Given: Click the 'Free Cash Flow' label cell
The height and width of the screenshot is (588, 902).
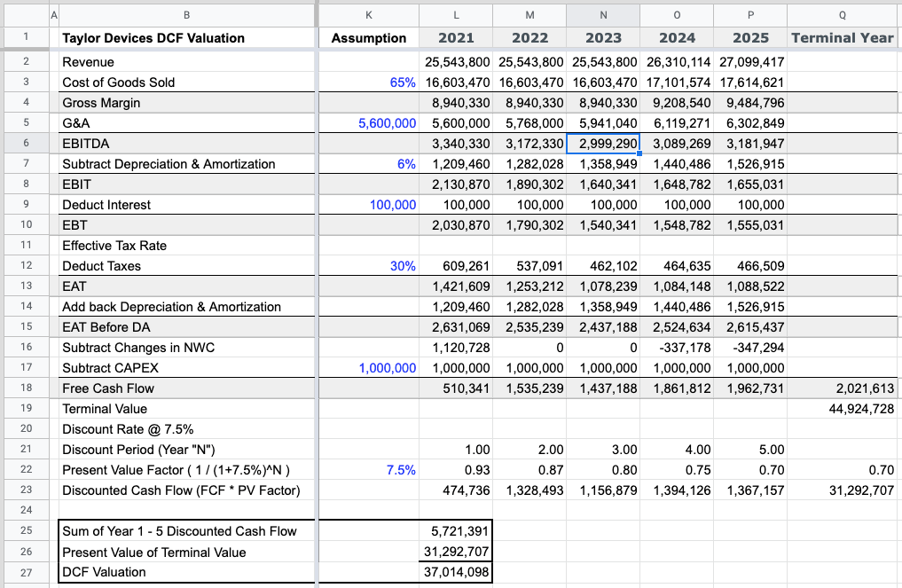Looking at the screenshot, I should 187,388.
